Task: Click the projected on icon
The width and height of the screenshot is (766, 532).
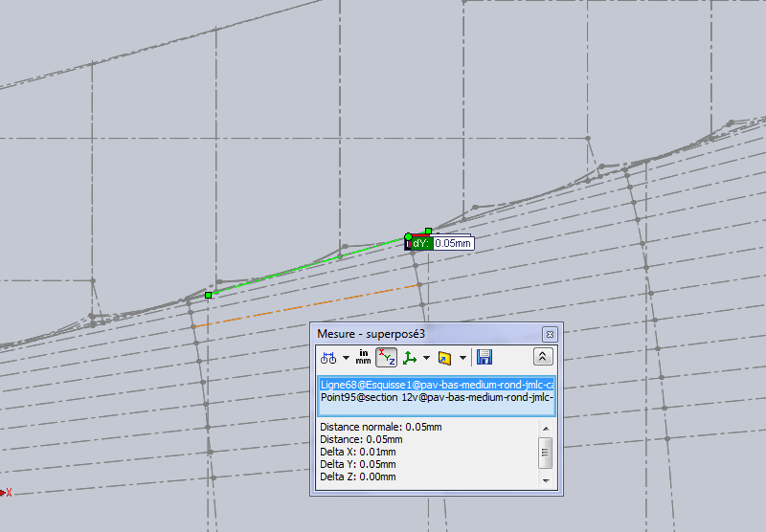Action: [x=444, y=358]
